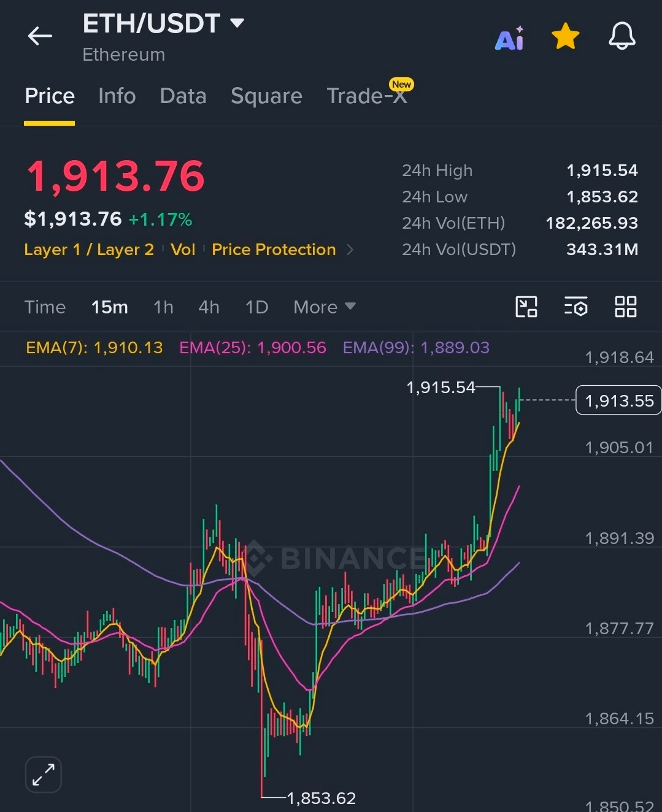
Task: Open the Vol tag link
Action: 183,250
